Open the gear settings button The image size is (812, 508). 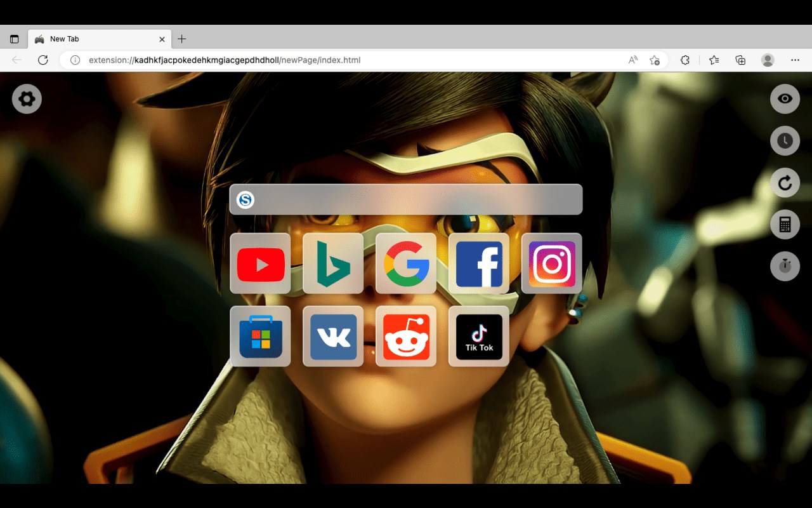coord(27,99)
